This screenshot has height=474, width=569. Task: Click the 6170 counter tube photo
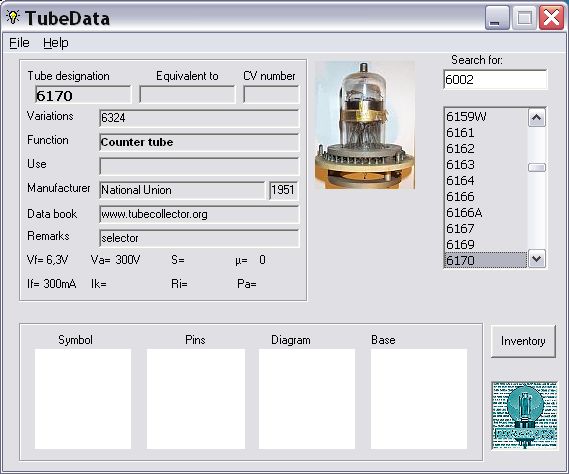(365, 125)
